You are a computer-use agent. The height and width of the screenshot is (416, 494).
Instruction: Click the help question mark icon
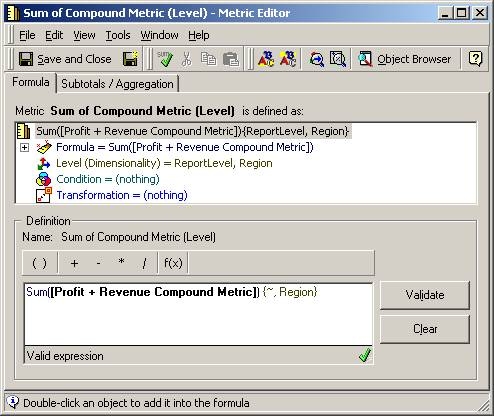pyautogui.click(x=475, y=59)
